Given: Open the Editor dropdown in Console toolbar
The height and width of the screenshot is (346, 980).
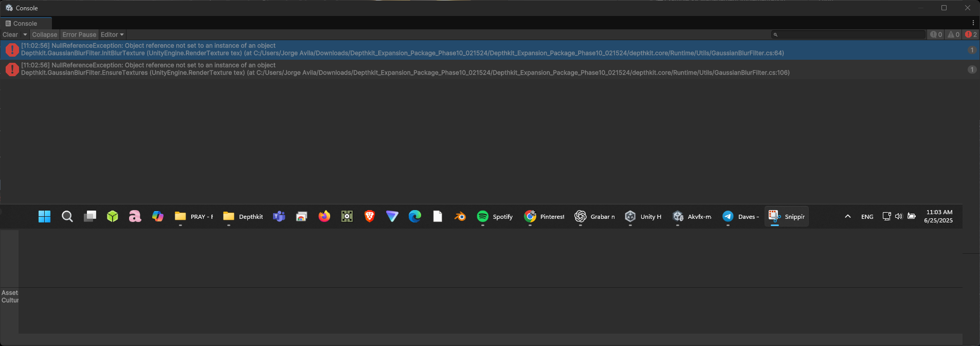Looking at the screenshot, I should (x=112, y=34).
